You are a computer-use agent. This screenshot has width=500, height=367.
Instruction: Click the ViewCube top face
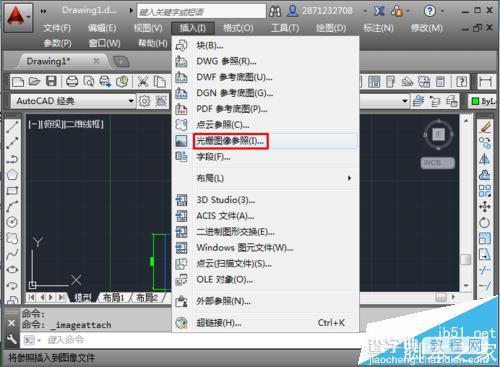[438, 134]
